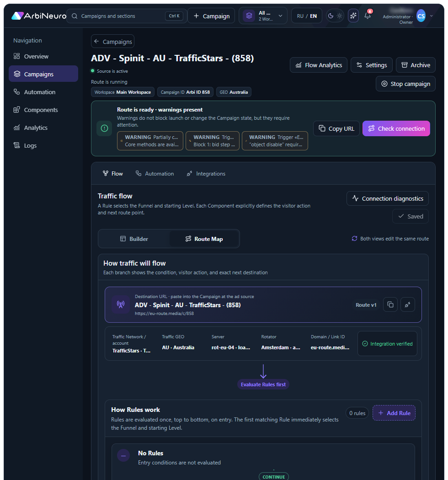Click the Route v1 badge
Screen dimensions: 448x480
pyautogui.click(x=366, y=305)
